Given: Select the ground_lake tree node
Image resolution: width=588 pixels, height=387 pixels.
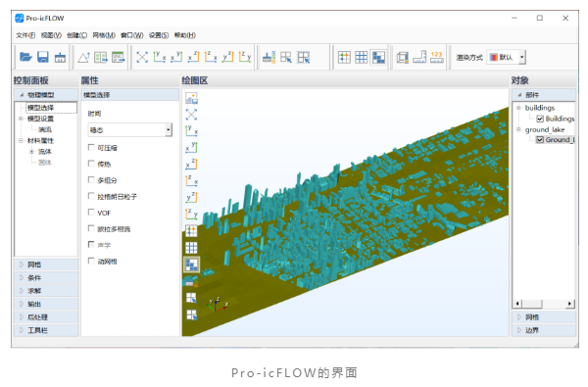Looking at the screenshot, I should point(545,129).
